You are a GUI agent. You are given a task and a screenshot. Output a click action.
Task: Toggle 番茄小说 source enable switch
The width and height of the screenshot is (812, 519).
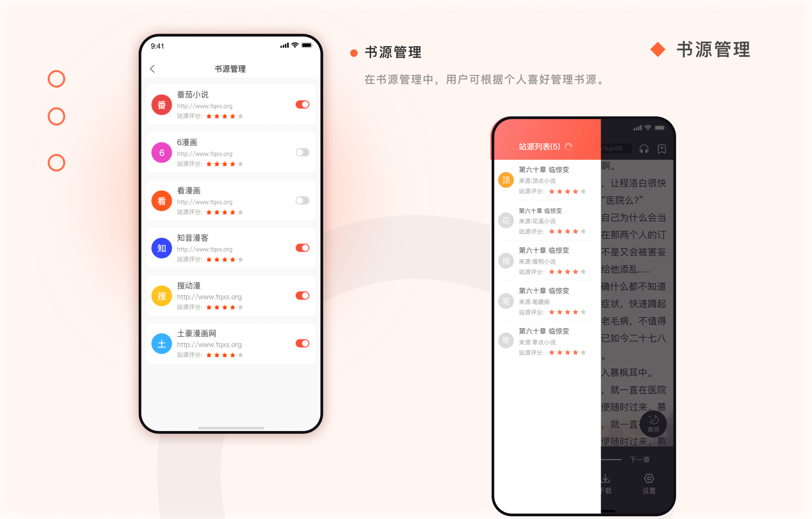[x=302, y=104]
